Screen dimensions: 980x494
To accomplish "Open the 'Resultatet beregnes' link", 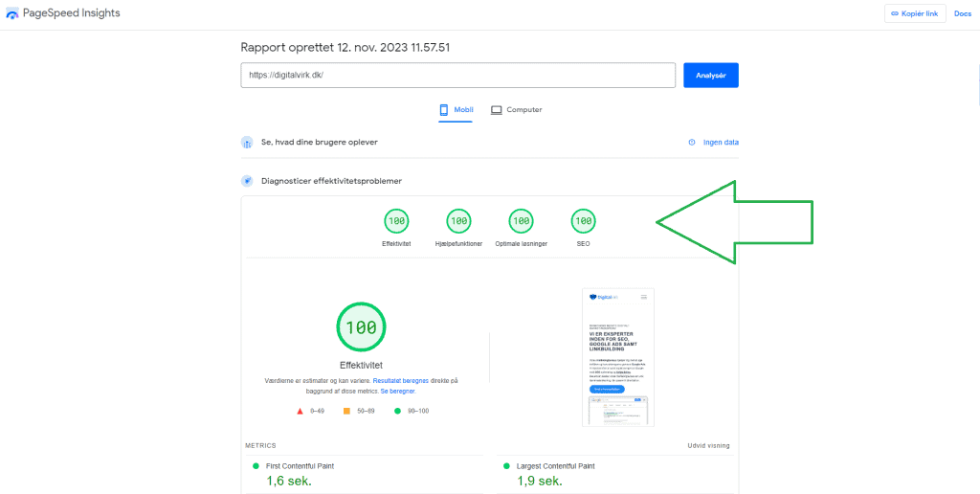I will [x=403, y=381].
